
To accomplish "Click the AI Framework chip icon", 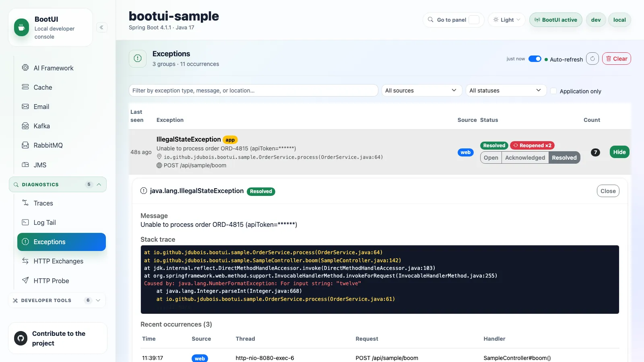I will (x=25, y=68).
